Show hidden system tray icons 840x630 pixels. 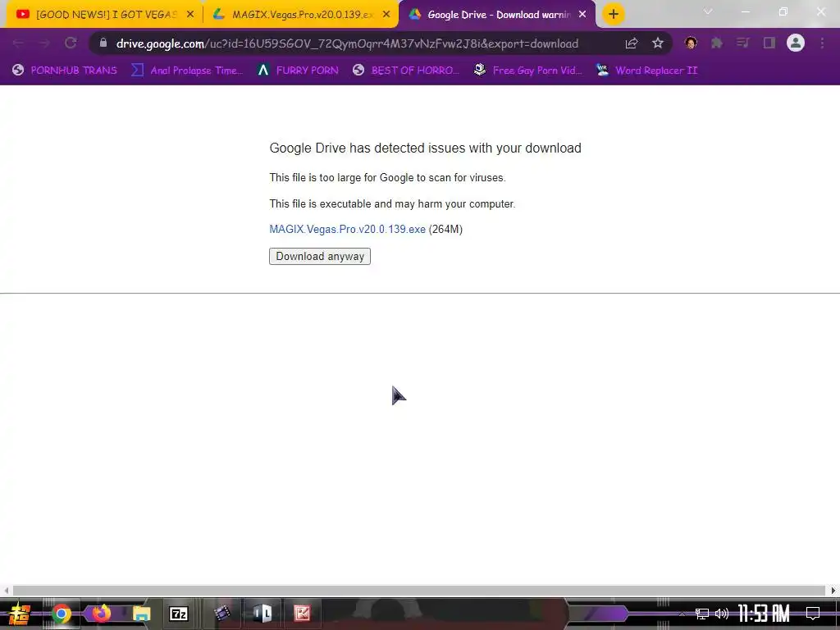tap(682, 614)
